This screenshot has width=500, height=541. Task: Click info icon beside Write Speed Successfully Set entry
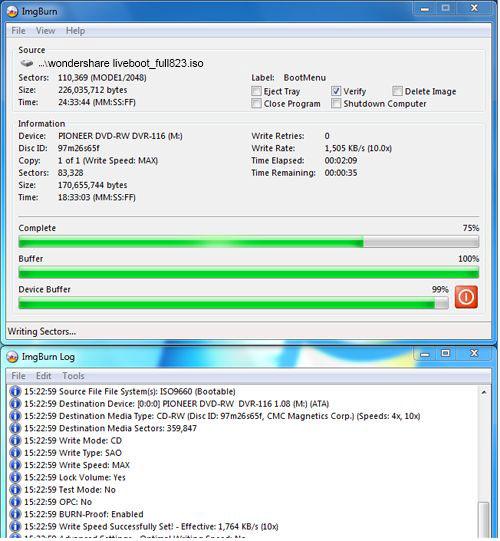point(15,527)
